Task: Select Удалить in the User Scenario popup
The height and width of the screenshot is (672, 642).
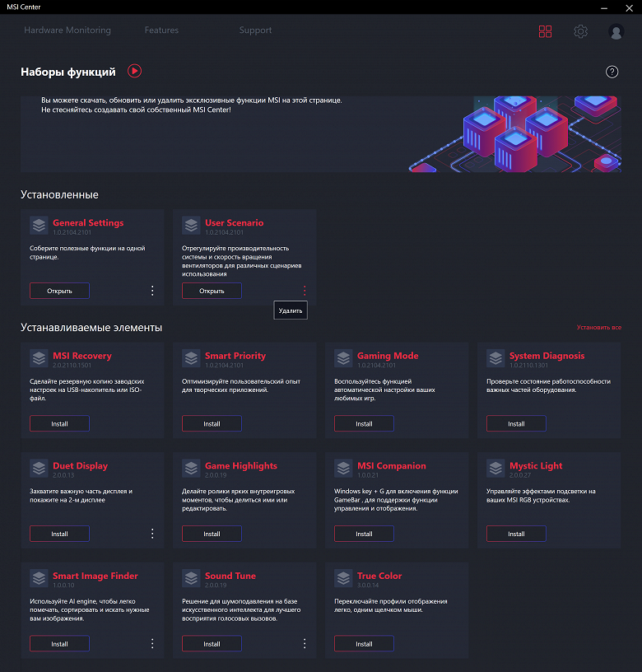Action: click(x=291, y=310)
